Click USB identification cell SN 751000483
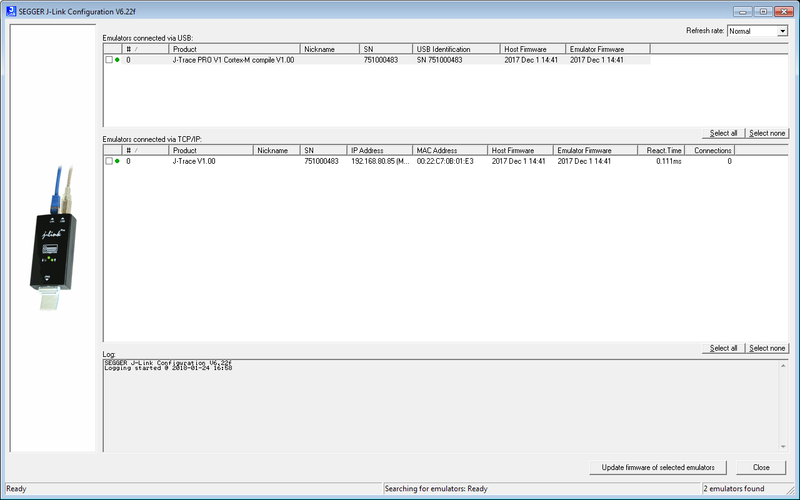The image size is (800, 500). pyautogui.click(x=439, y=60)
